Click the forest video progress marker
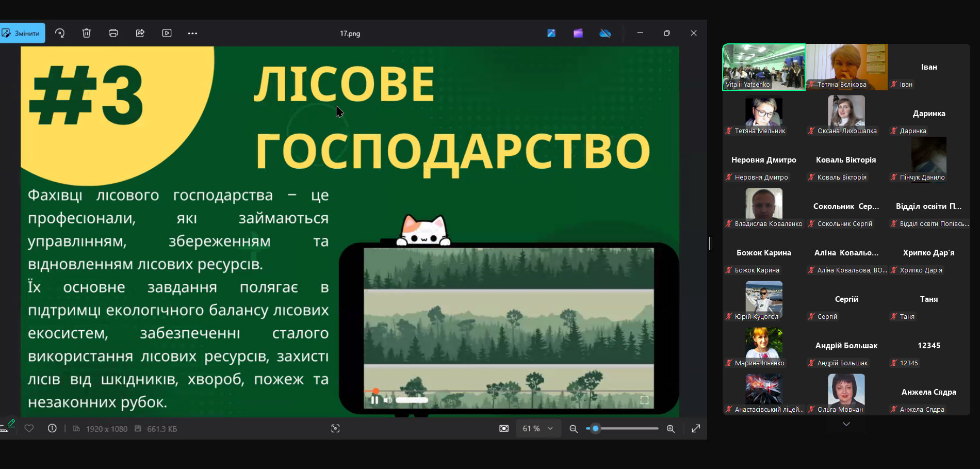Image resolution: width=980 pixels, height=469 pixels. [x=375, y=391]
